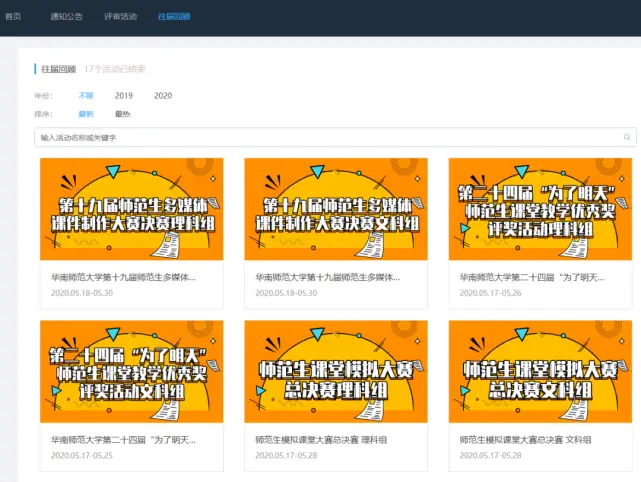The height and width of the screenshot is (482, 641).
Task: Open 师范生课堂模拟大赛总决赛理科组 thumbnail
Action: coord(336,372)
